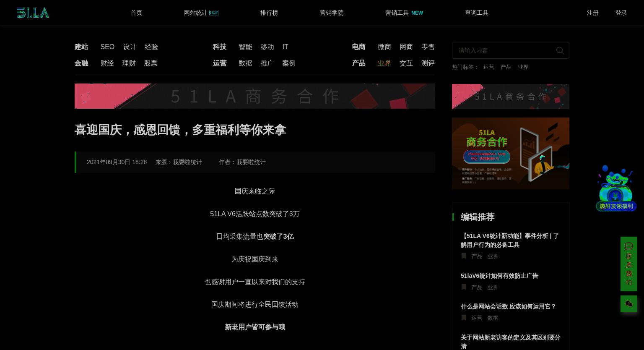Click 运营 tag under 网站会话数 article
This screenshot has height=350, width=644.
point(477,318)
